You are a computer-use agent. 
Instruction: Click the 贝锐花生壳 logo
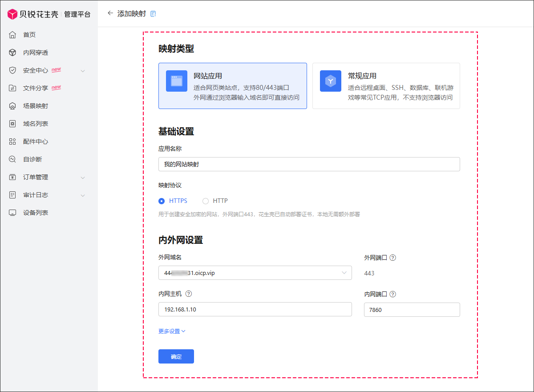coord(33,14)
